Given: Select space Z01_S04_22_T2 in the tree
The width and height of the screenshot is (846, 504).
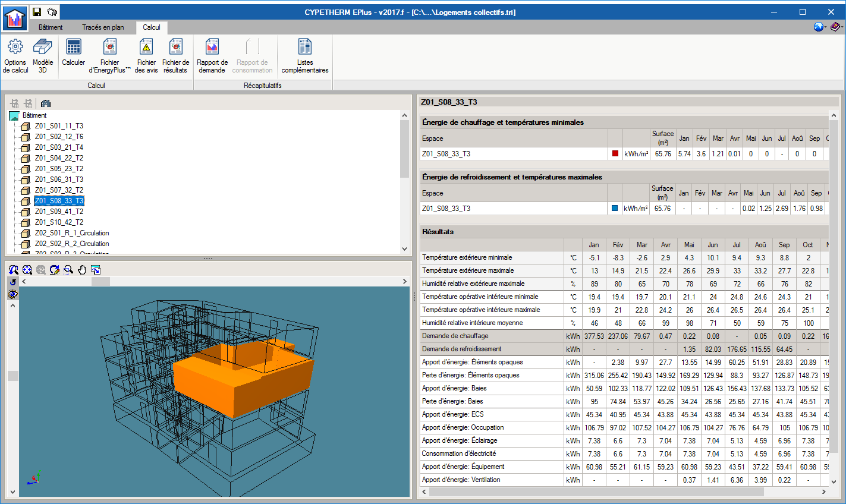Looking at the screenshot, I should click(x=59, y=158).
